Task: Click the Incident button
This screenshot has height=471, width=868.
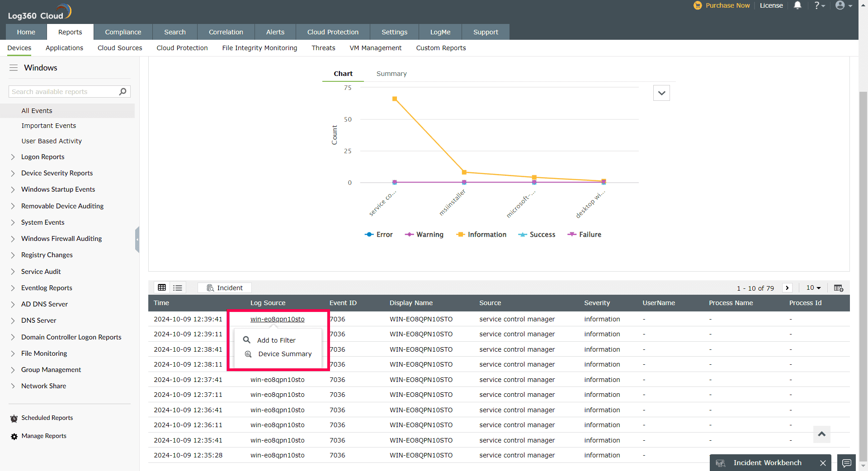Action: pos(225,288)
